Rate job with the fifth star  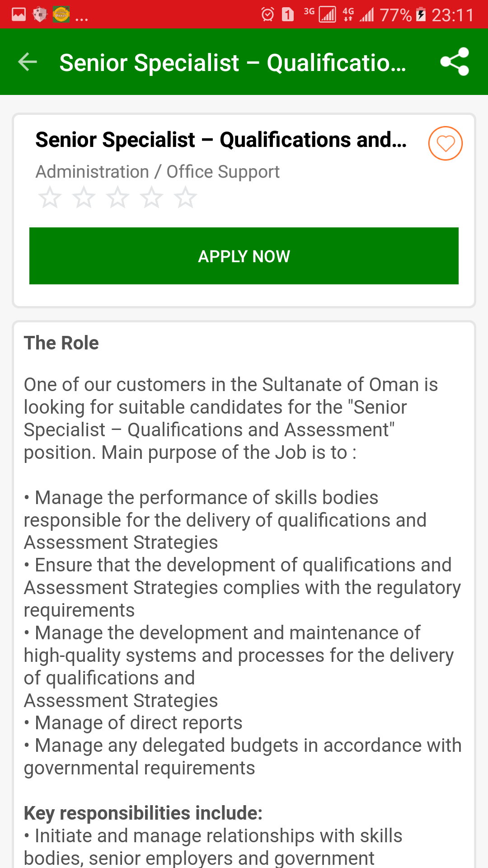pyautogui.click(x=185, y=198)
